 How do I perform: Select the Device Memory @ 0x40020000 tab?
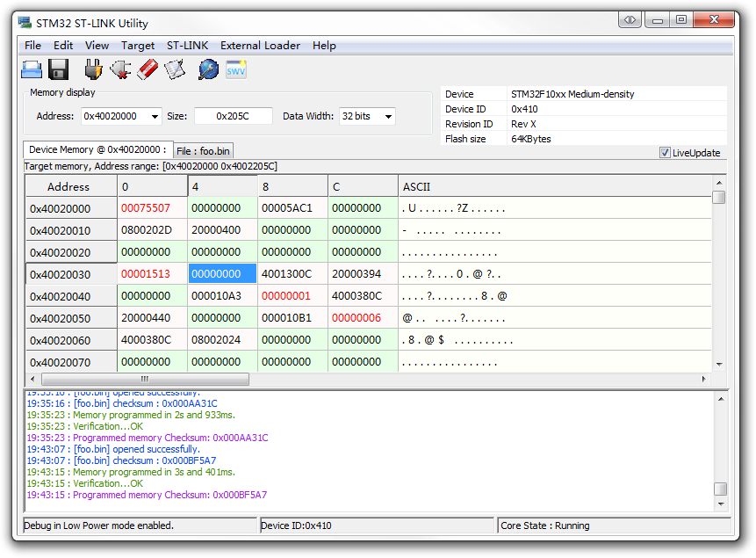pos(97,149)
